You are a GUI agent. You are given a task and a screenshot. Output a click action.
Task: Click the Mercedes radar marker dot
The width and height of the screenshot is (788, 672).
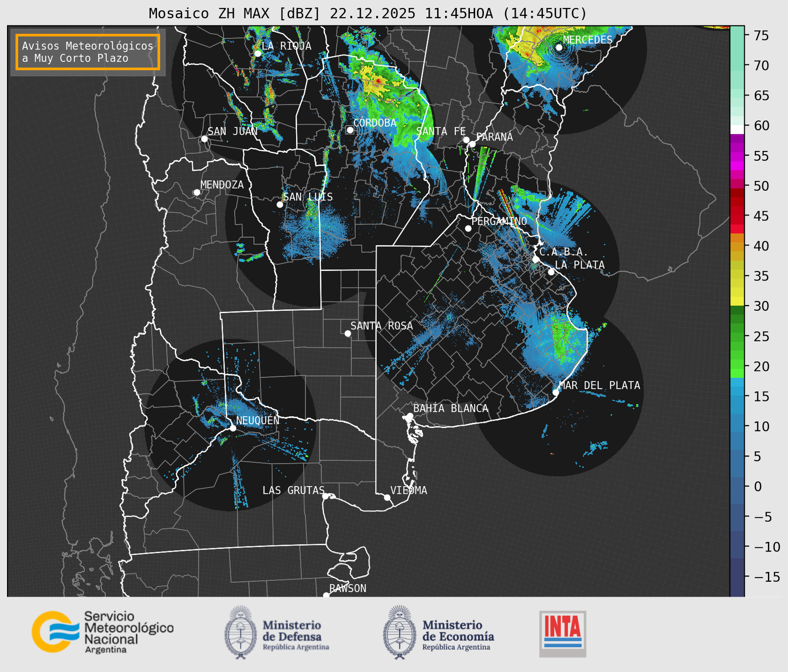(559, 47)
